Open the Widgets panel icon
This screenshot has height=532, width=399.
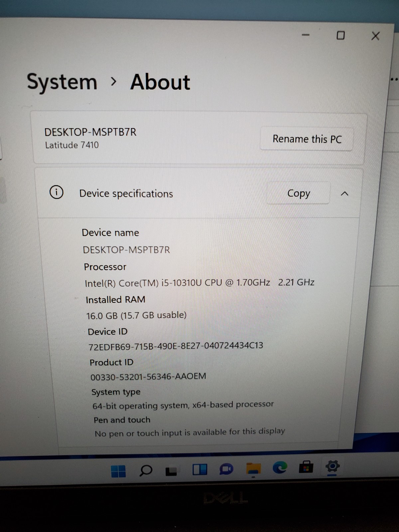(x=200, y=469)
